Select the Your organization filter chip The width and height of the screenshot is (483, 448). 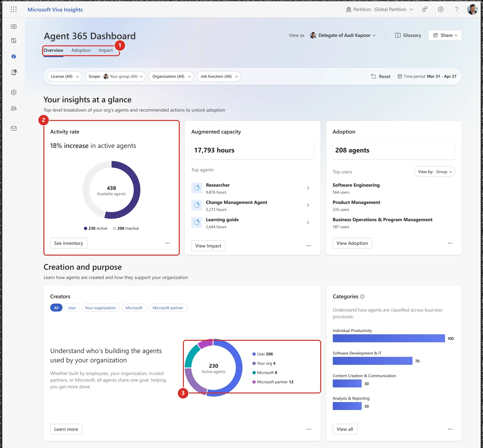tap(101, 308)
